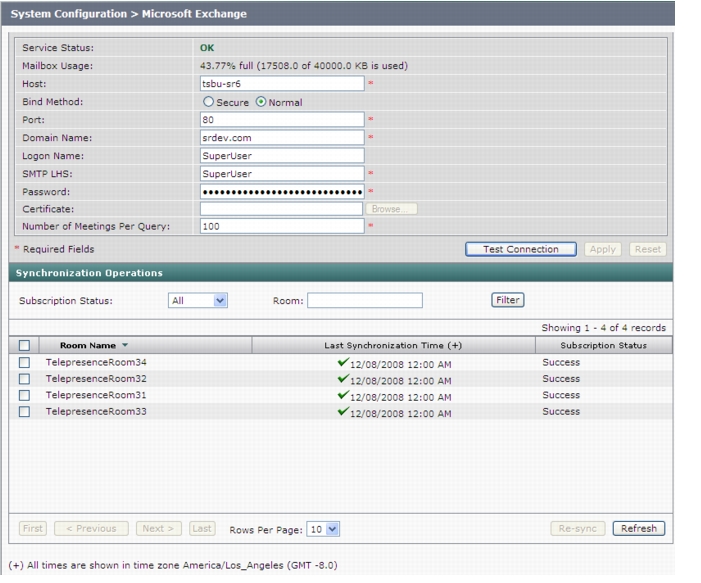The width and height of the screenshot is (701, 583).
Task: Sort by Subscription Status column header
Action: pyautogui.click(x=604, y=345)
